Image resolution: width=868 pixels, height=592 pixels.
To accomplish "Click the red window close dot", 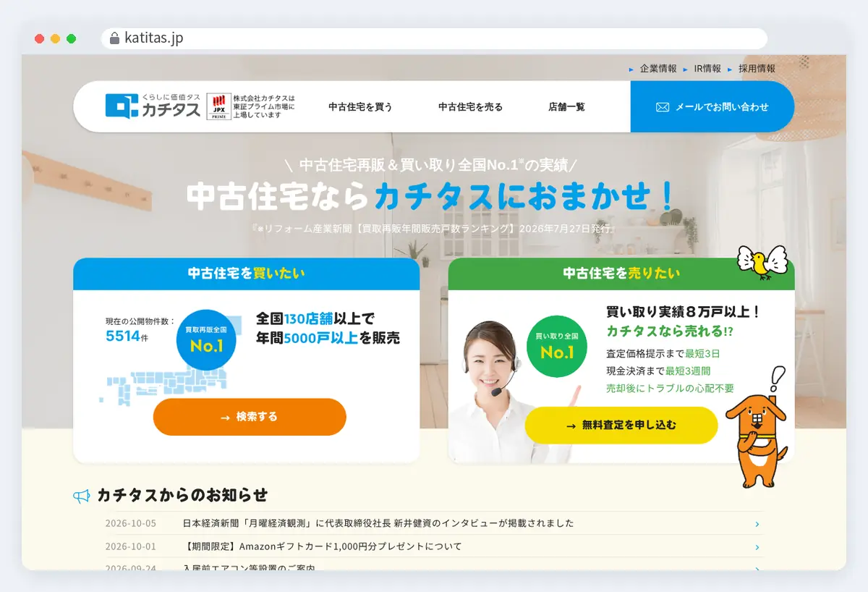I will tap(39, 39).
